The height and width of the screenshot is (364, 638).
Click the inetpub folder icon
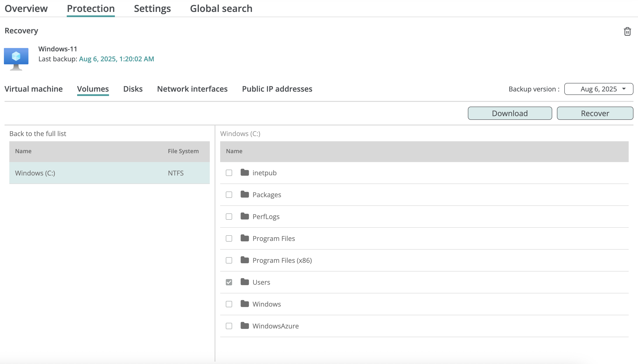pos(244,172)
